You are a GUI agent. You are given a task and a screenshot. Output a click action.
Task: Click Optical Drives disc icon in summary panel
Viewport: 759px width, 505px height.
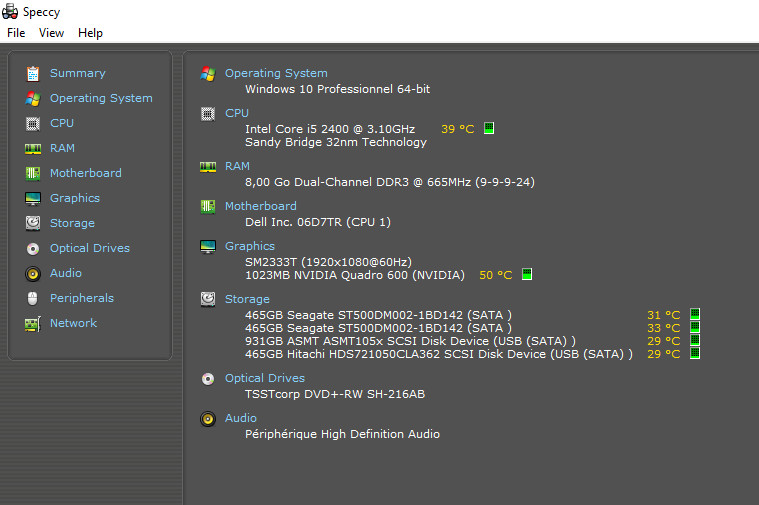(208, 379)
